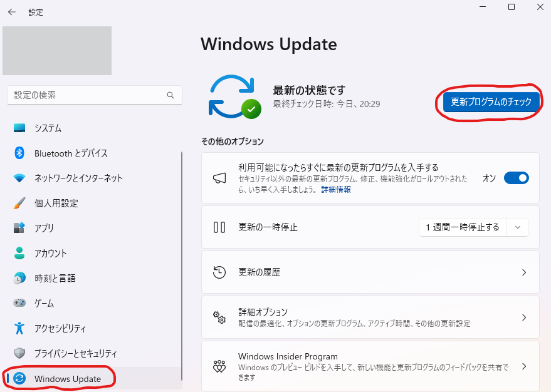Screen dimensions: 551x392
Task: Open アカウント settings category
Action: [x=93, y=254]
